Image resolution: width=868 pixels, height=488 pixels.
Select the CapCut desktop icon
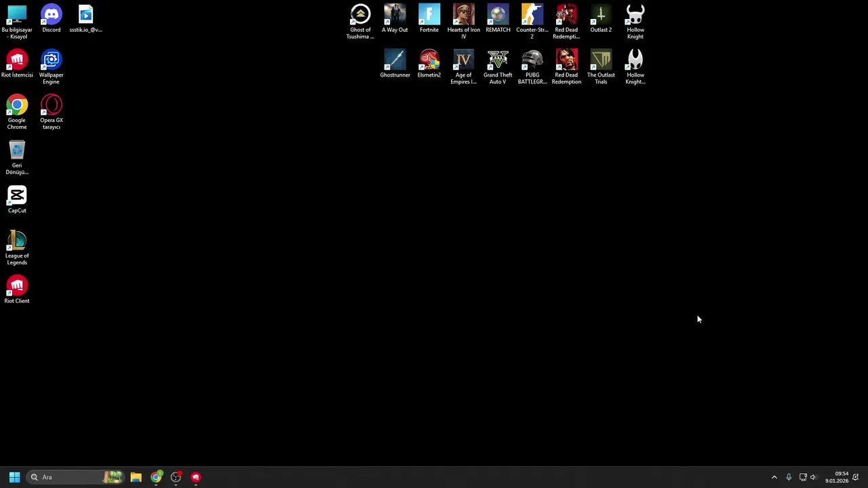click(x=17, y=199)
